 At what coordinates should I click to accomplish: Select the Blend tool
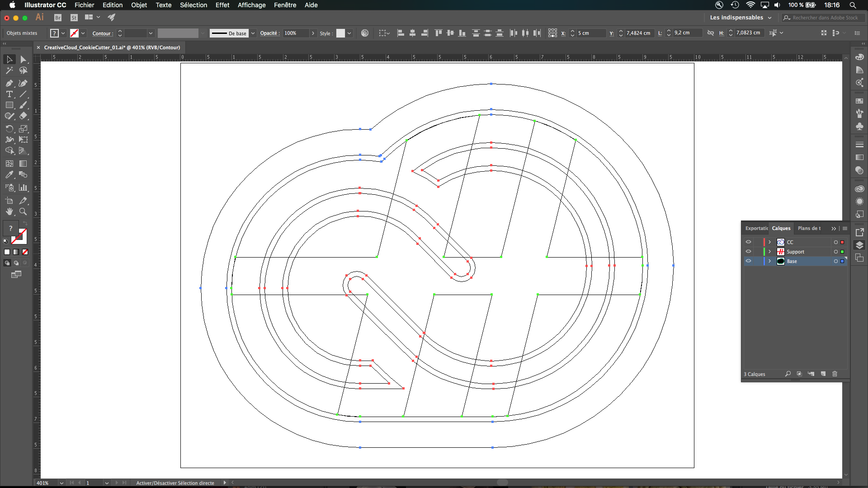(x=24, y=174)
